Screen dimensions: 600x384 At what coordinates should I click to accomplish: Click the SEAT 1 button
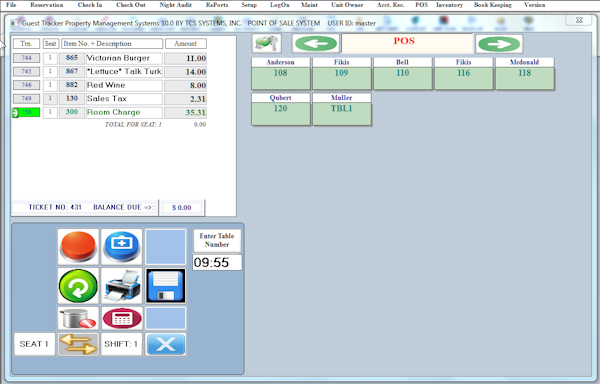pos(34,344)
